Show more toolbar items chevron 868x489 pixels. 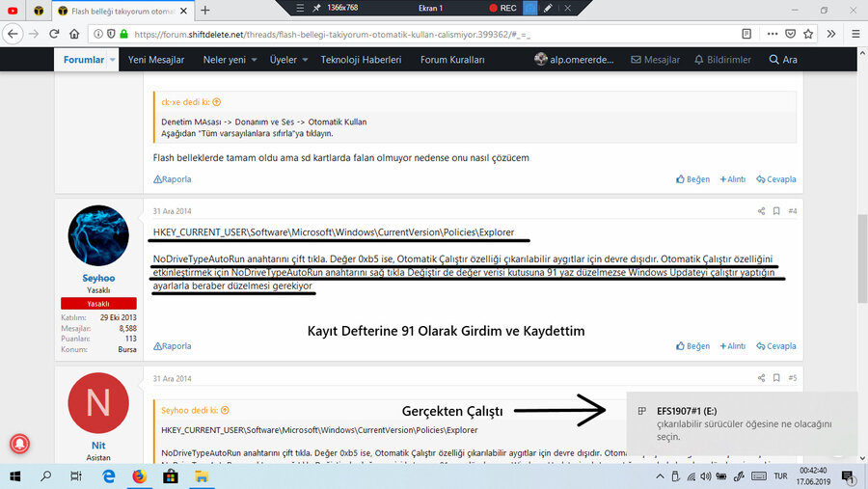tap(831, 34)
